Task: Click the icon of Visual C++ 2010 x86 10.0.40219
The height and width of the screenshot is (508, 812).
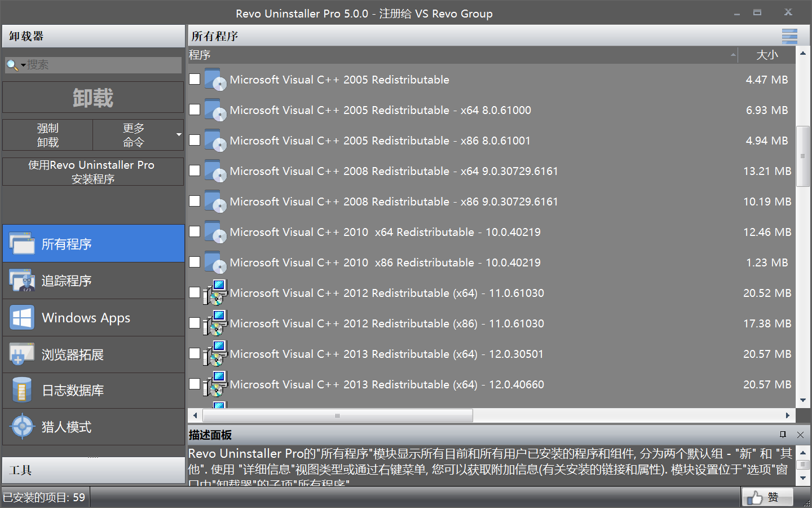Action: [x=215, y=262]
